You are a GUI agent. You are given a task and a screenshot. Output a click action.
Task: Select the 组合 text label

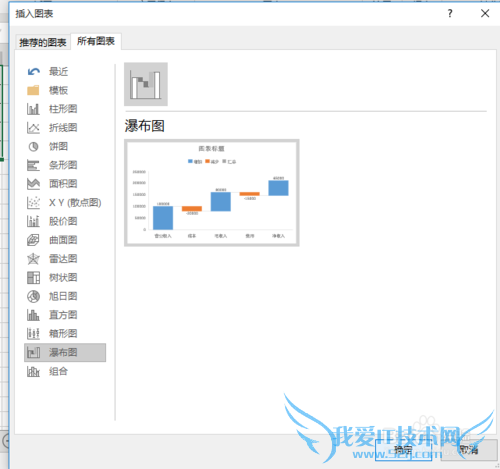click(59, 371)
